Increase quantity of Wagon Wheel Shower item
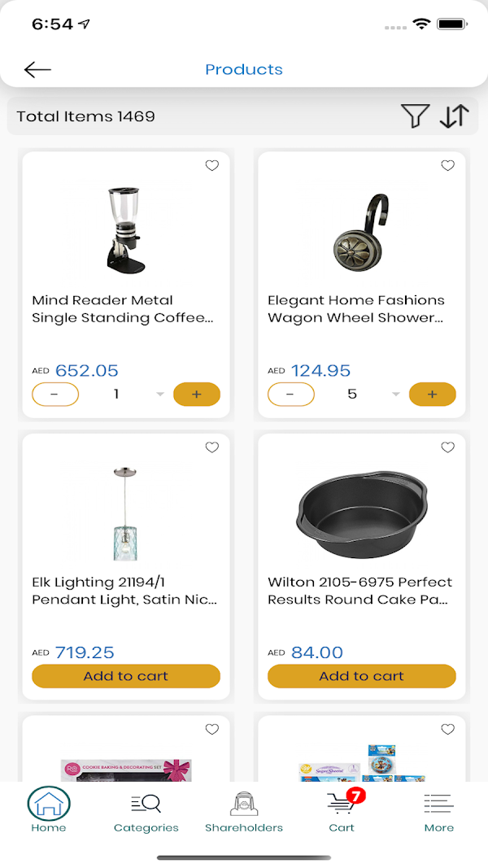488x868 pixels. [x=432, y=395]
